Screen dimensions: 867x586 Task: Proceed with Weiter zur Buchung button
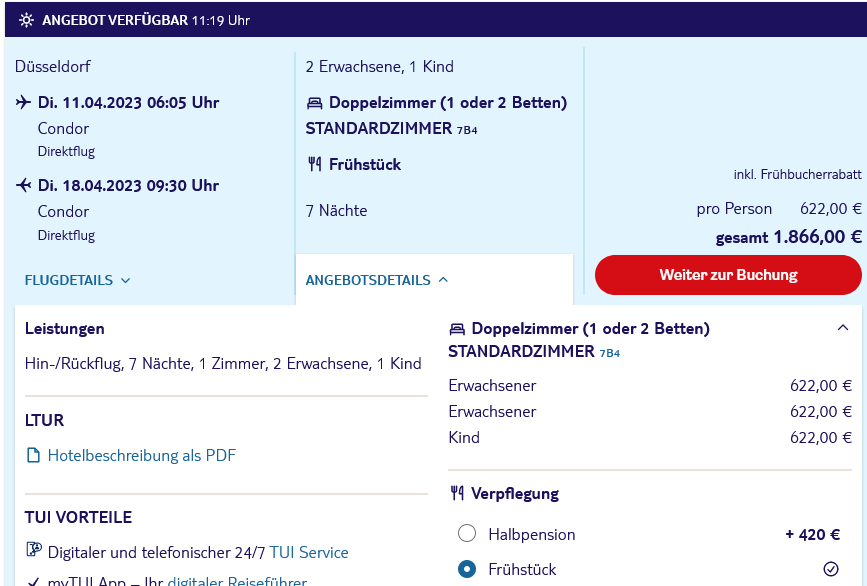(728, 275)
